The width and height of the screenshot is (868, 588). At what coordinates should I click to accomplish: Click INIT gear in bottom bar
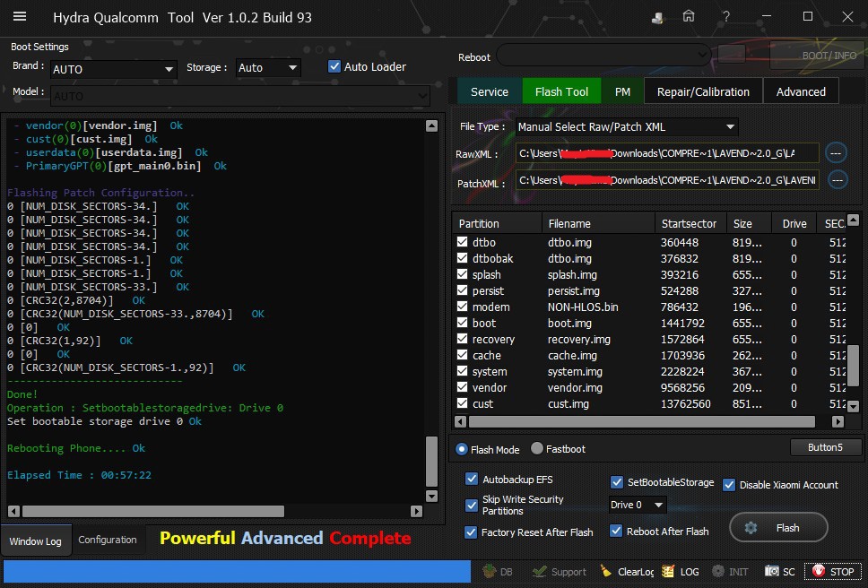coord(730,571)
